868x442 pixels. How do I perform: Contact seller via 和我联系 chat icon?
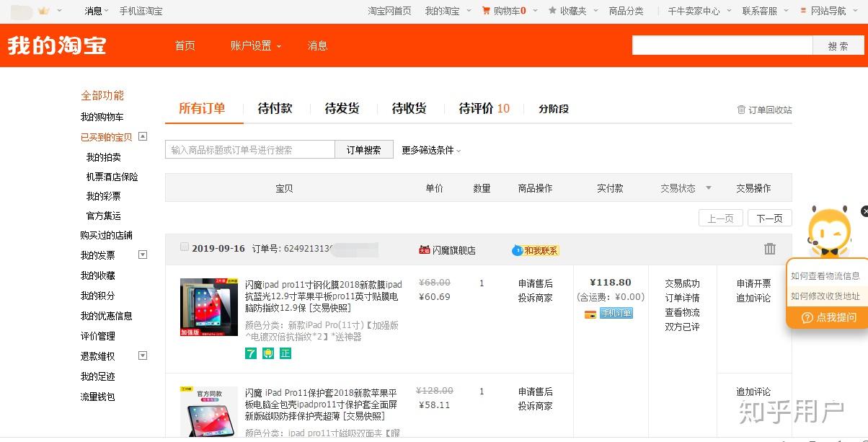click(x=535, y=250)
